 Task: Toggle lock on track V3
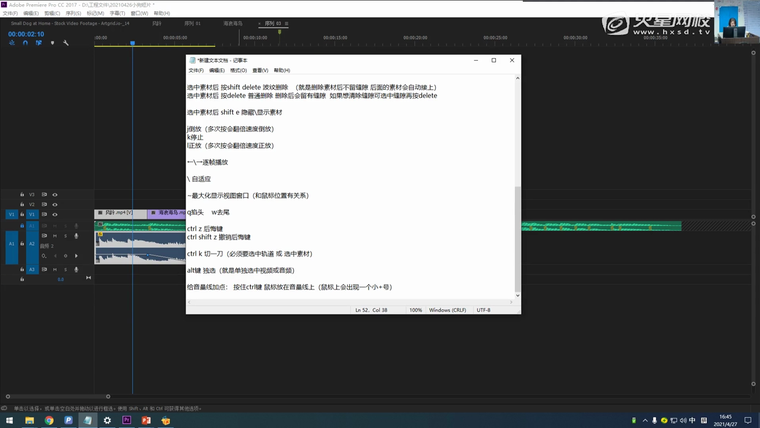pyautogui.click(x=22, y=194)
